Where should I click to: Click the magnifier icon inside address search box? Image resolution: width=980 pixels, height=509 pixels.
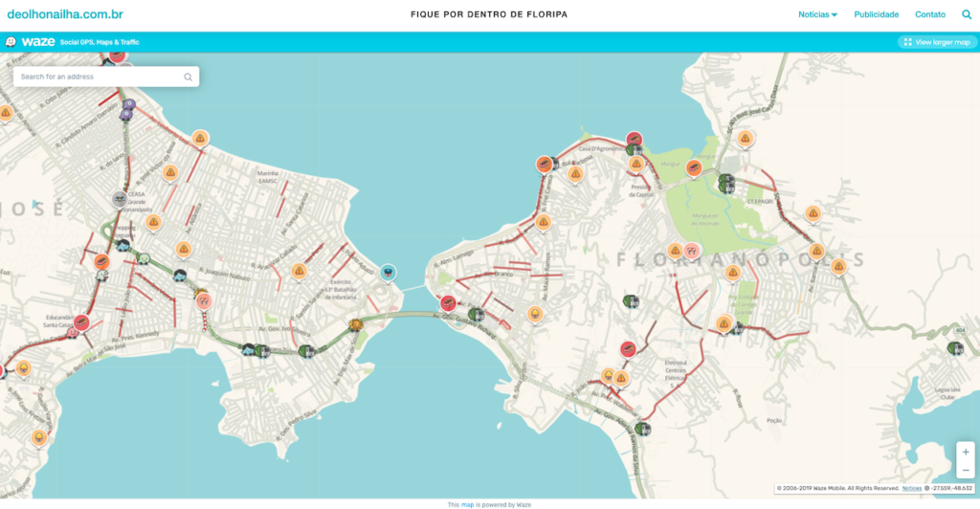coord(188,77)
